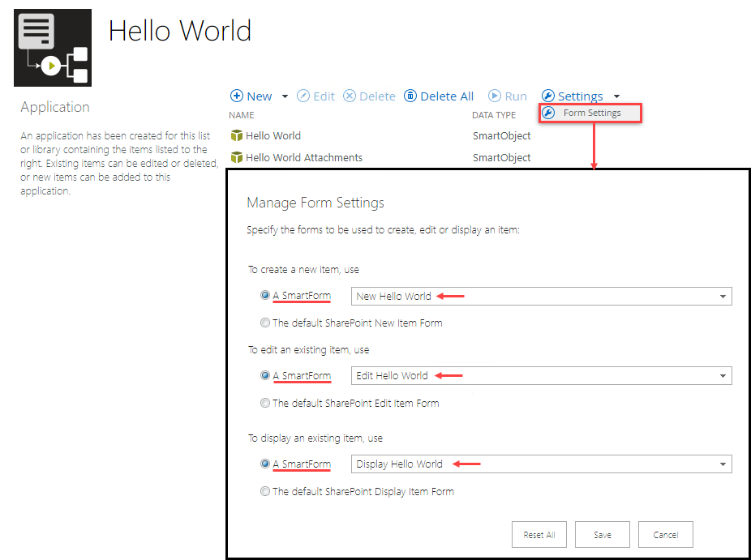Click the Settings wrench icon
Screen dimensions: 751x560
pyautogui.click(x=548, y=96)
